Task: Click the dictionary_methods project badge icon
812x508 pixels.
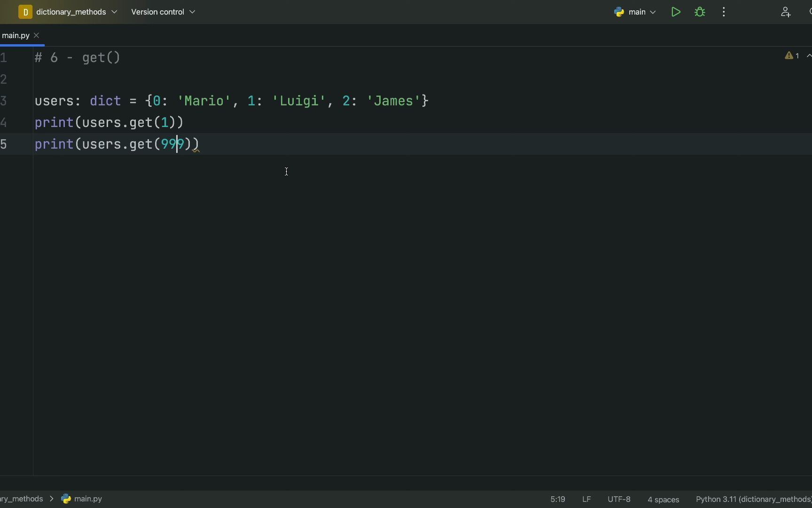Action: click(x=25, y=12)
